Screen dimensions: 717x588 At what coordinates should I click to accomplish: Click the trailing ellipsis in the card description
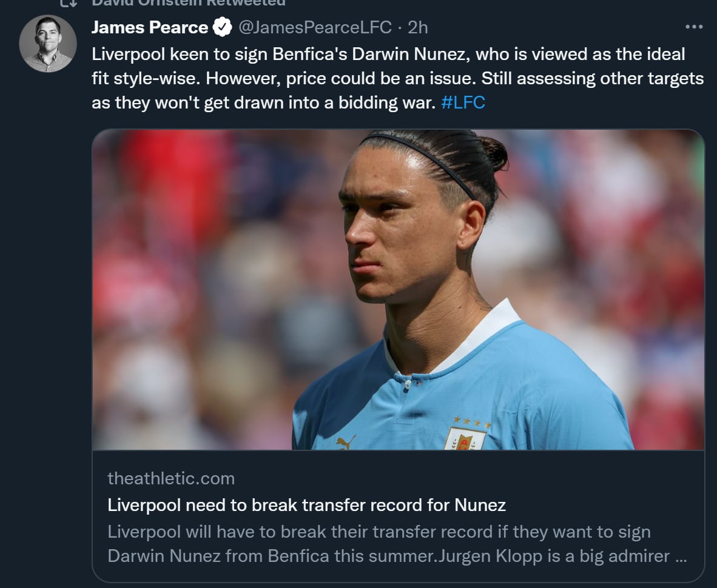681,556
